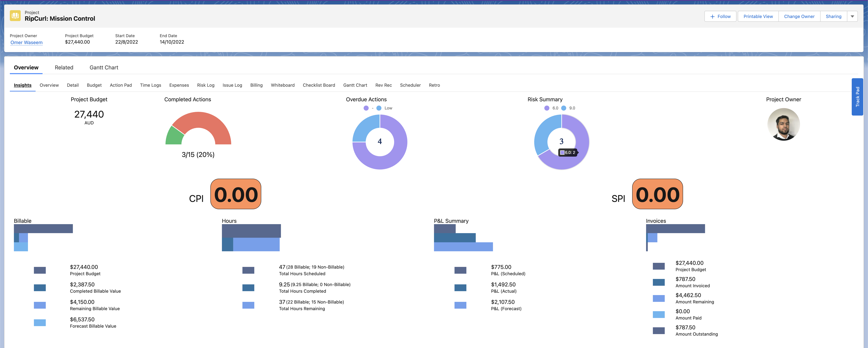Open the dropdown arrow next to Sharing

point(853,16)
